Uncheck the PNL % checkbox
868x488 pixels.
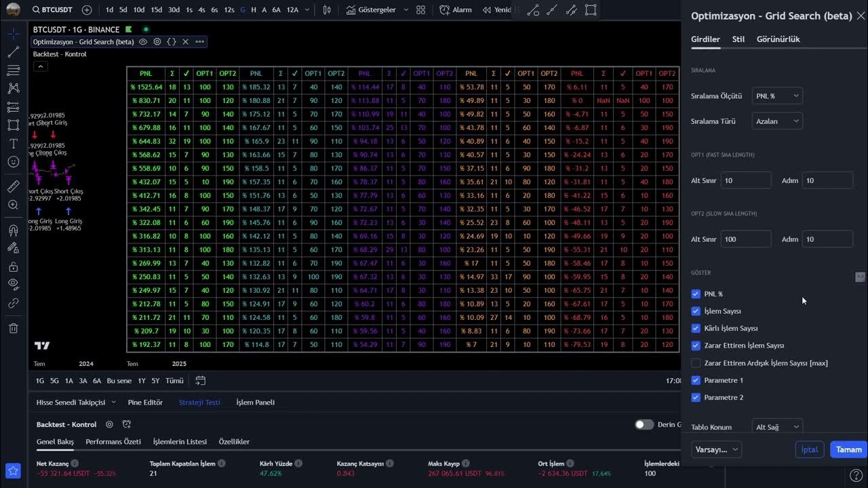tap(696, 294)
